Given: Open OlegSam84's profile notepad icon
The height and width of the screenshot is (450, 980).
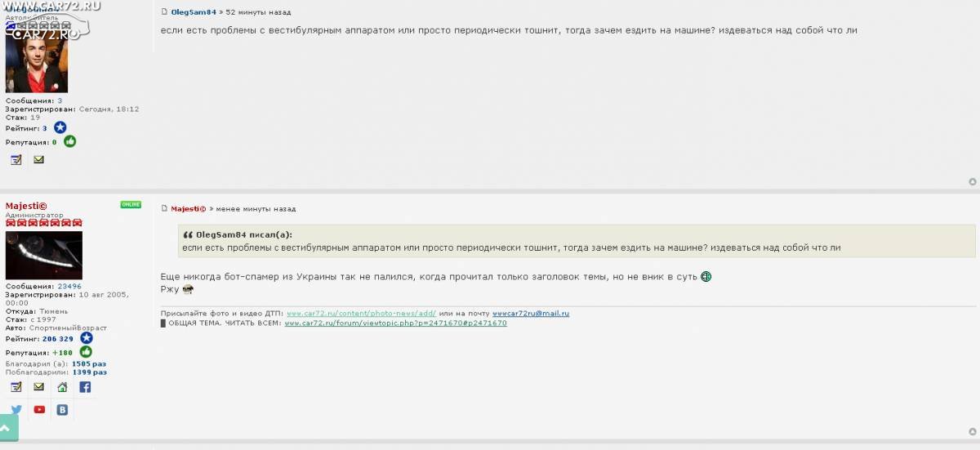Looking at the screenshot, I should pyautogui.click(x=16, y=160).
